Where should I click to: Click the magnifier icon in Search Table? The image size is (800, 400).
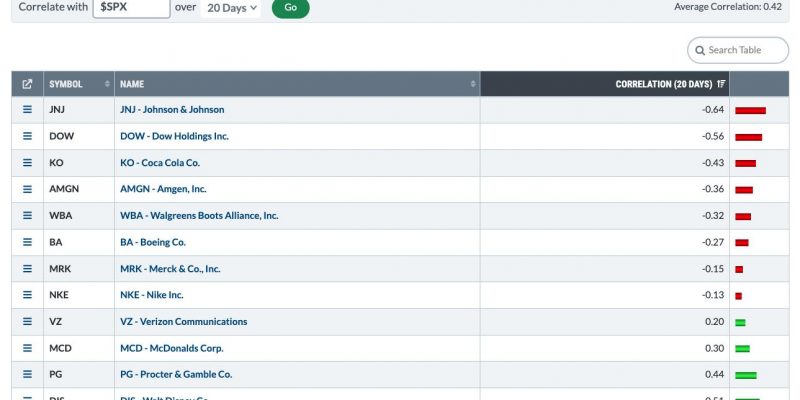point(700,51)
